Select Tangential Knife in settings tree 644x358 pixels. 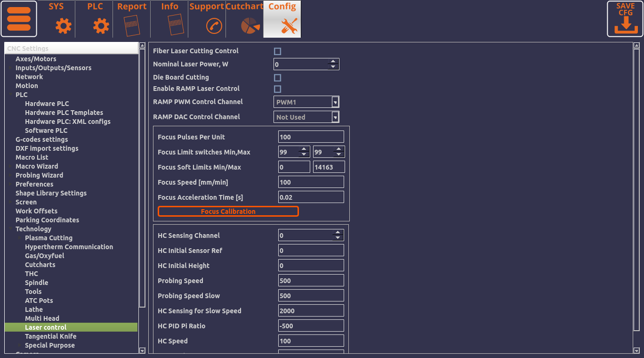pos(50,336)
